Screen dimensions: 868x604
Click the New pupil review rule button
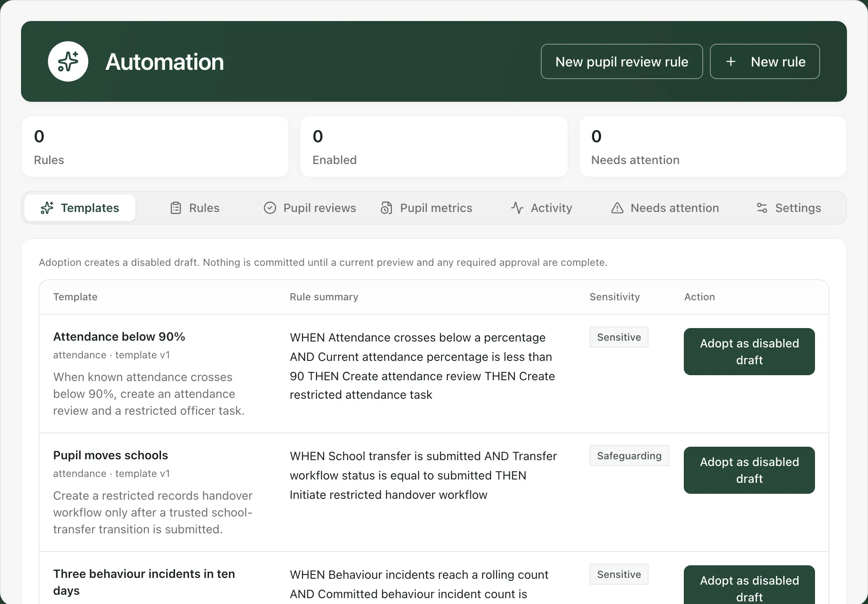pyautogui.click(x=622, y=61)
